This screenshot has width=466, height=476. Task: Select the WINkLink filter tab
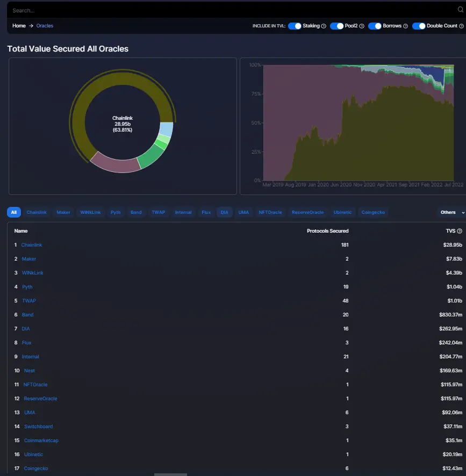pyautogui.click(x=90, y=212)
